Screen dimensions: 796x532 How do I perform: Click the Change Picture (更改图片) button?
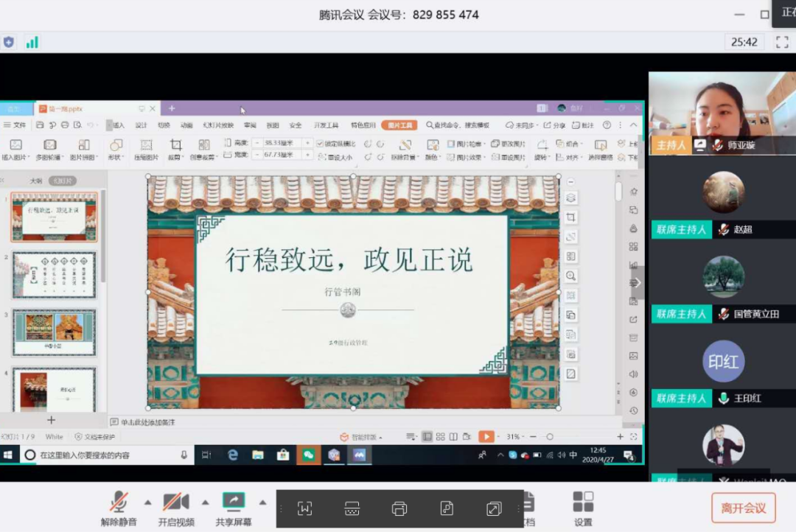click(508, 144)
